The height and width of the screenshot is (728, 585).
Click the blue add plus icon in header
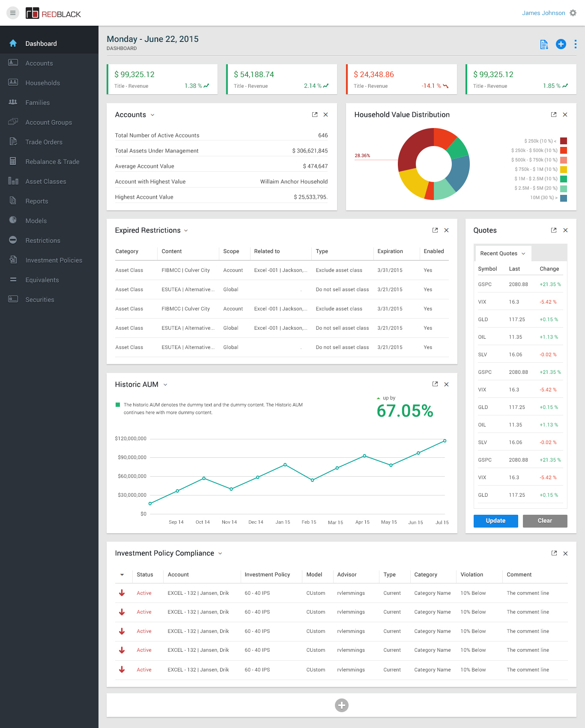pos(561,44)
